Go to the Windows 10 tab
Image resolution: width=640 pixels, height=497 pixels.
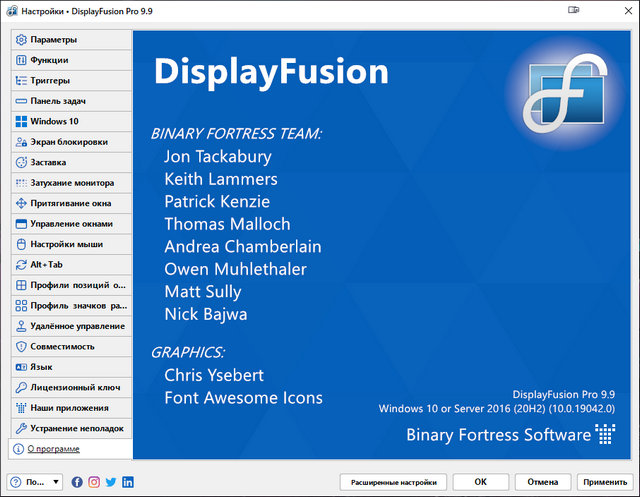pyautogui.click(x=70, y=121)
